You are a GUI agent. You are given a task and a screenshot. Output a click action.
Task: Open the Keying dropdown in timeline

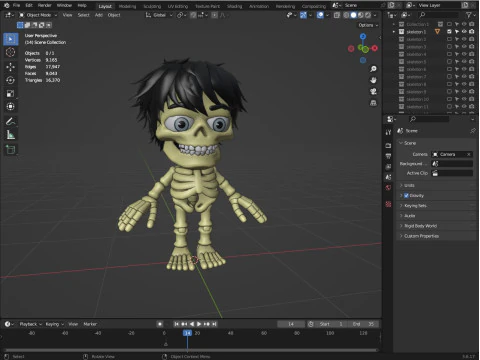(x=54, y=324)
